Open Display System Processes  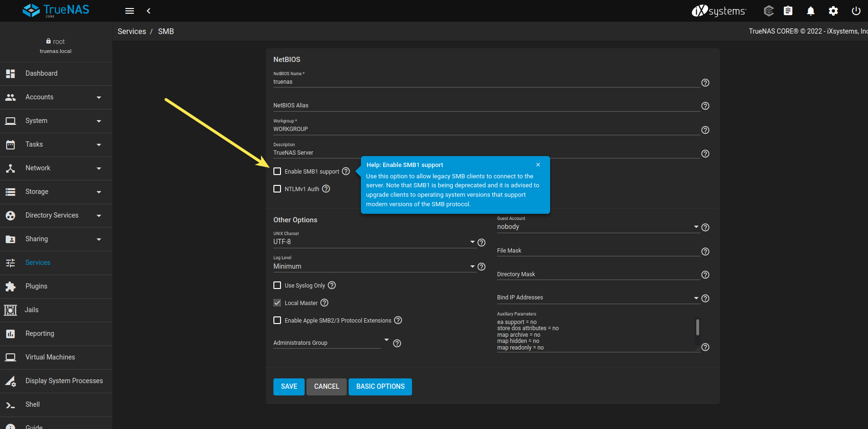pyautogui.click(x=56, y=381)
